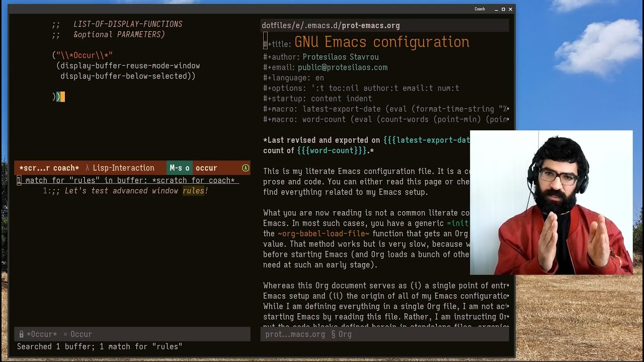Click the Org major mode label
Image resolution: width=644 pixels, height=362 pixels.
345,334
